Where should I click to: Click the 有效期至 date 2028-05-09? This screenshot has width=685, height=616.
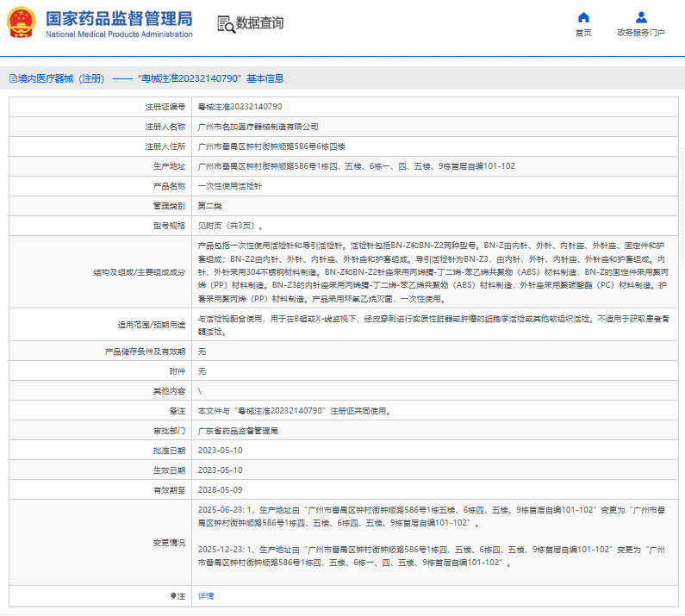click(x=220, y=489)
